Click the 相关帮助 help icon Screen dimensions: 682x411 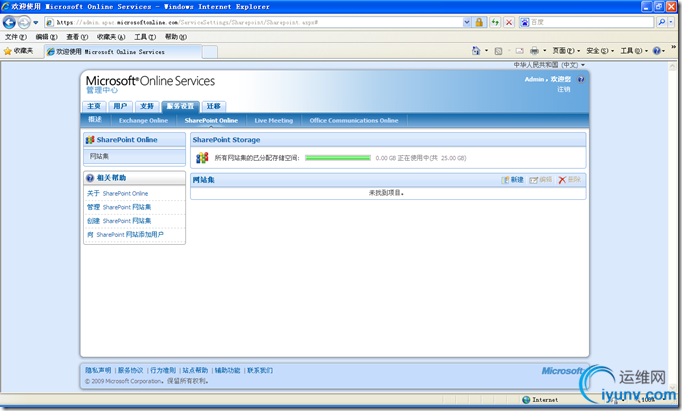tap(90, 178)
